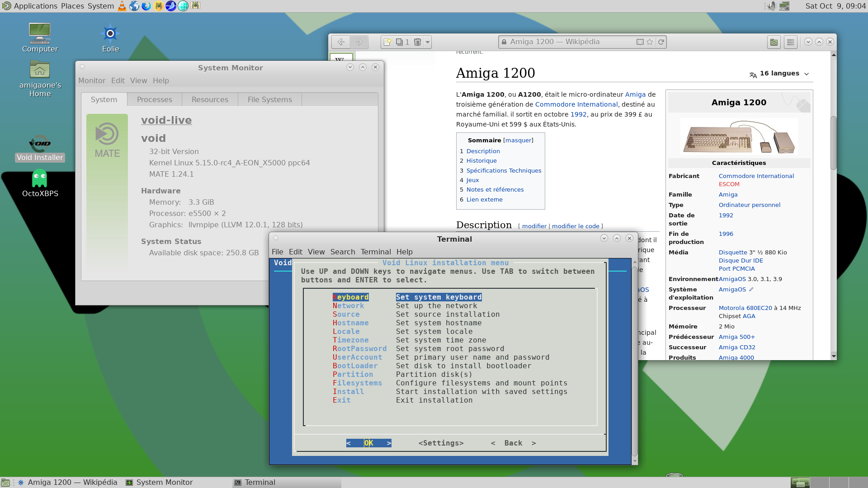
Task: Open the Applications menu in top panel
Action: 35,6
